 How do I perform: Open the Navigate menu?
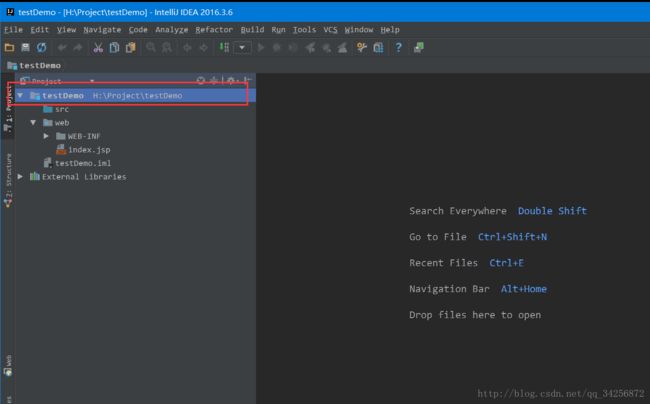[102, 30]
